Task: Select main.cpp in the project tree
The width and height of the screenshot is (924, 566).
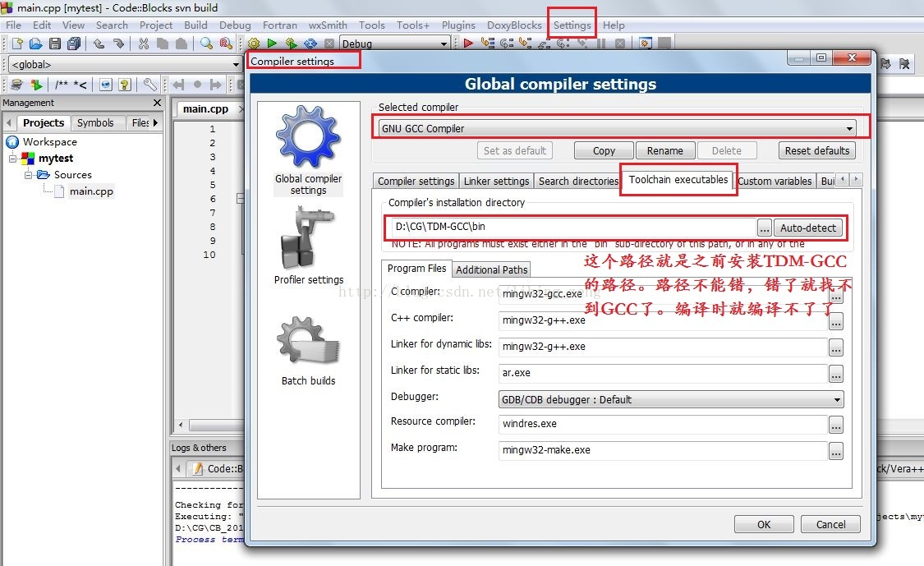Action: [90, 191]
